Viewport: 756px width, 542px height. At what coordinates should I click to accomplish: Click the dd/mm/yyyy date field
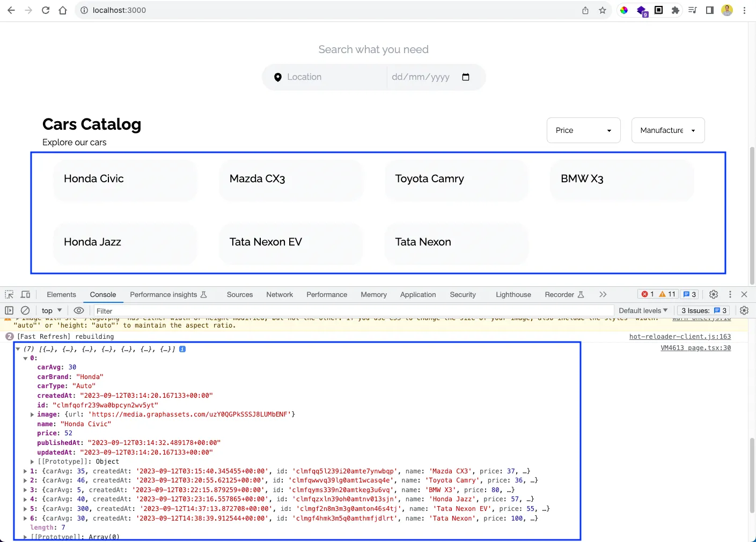[x=421, y=77]
